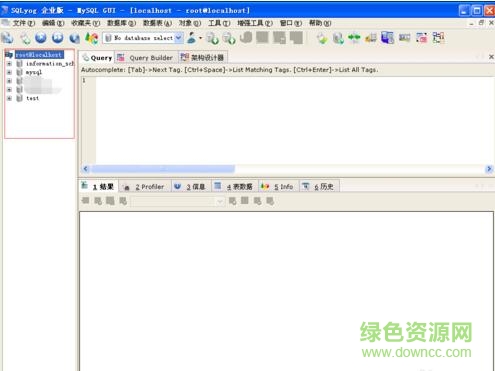
Task: Select the 4 表数据 table data tab
Action: point(234,187)
